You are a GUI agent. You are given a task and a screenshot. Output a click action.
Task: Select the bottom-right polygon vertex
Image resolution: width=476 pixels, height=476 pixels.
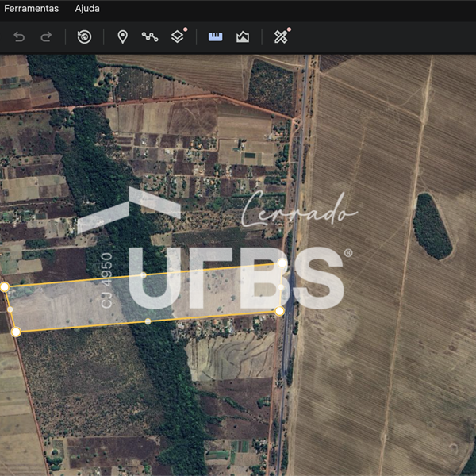[x=279, y=311]
